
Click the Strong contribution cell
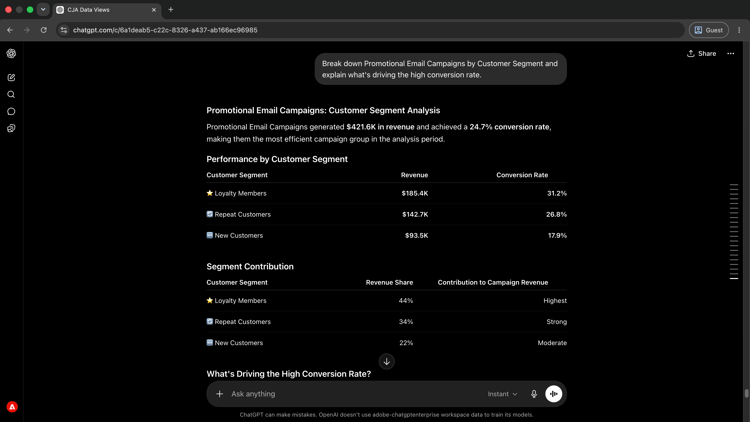(556, 322)
